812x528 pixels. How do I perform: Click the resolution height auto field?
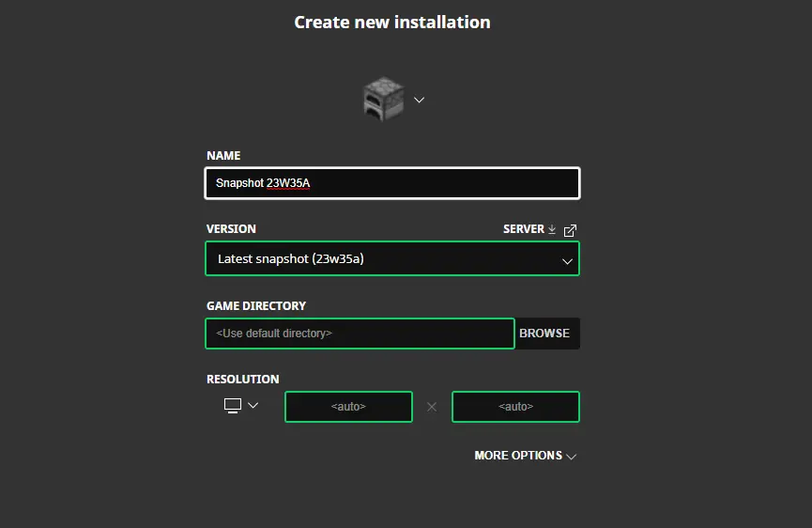[x=515, y=407]
